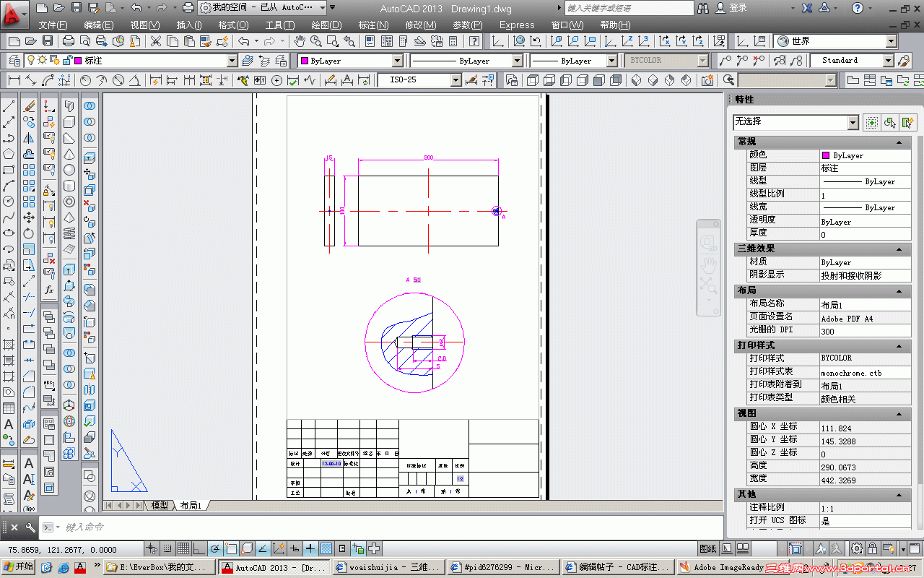
Task: Click the magenta ByLayer color swatch in properties
Action: pos(826,155)
